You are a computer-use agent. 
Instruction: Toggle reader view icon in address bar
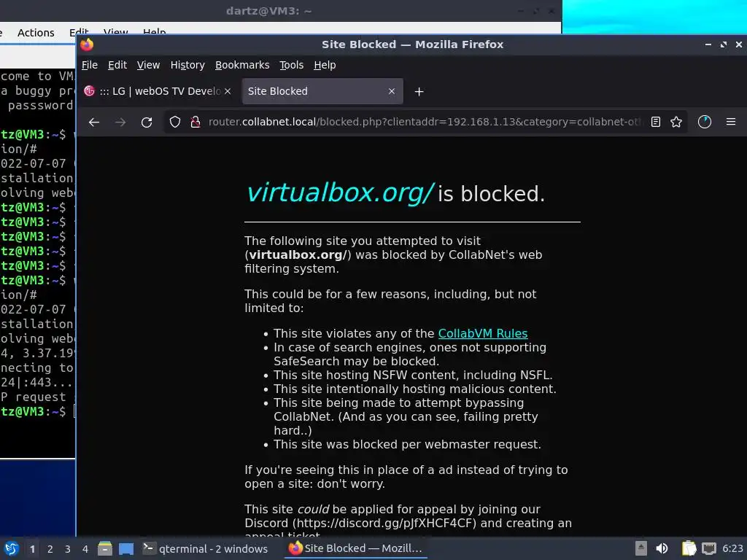pyautogui.click(x=656, y=122)
